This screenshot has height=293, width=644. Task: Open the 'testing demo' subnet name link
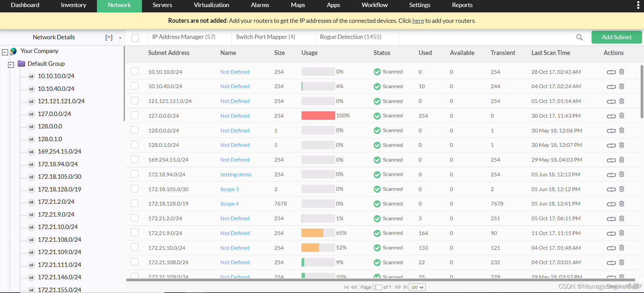236,175
